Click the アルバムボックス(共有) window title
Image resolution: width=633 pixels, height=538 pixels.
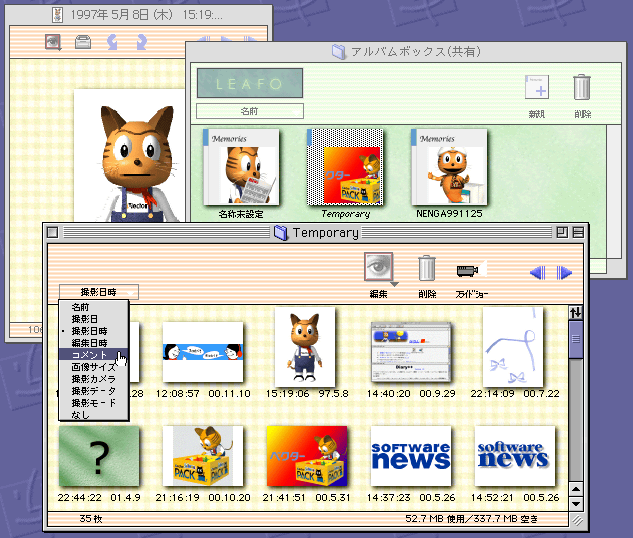[x=416, y=52]
